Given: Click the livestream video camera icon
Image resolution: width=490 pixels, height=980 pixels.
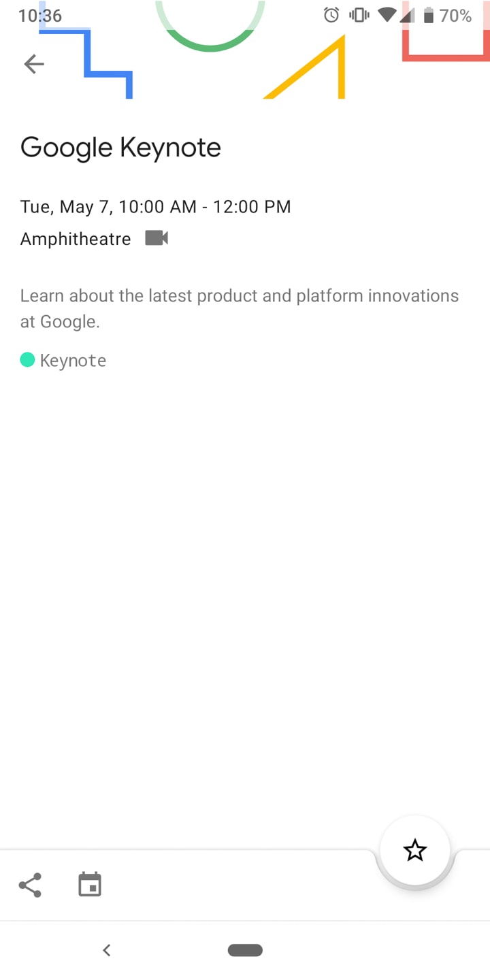Looking at the screenshot, I should pyautogui.click(x=157, y=238).
